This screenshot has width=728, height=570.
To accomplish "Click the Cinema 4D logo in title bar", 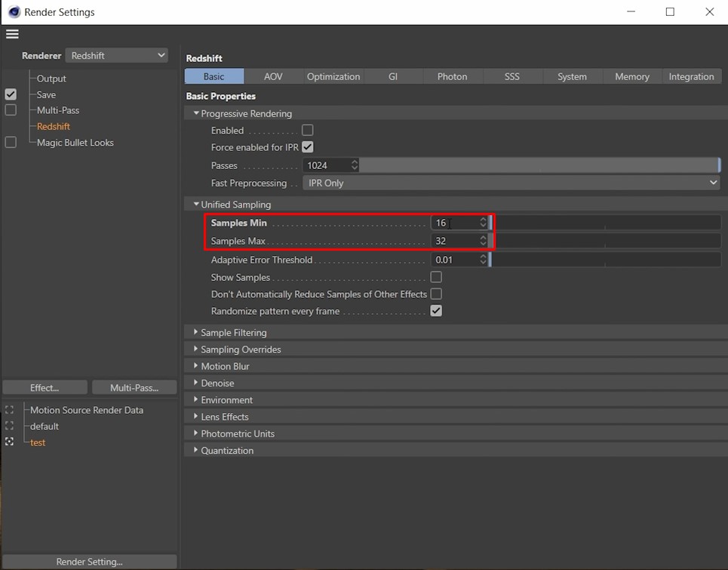I will (14, 12).
